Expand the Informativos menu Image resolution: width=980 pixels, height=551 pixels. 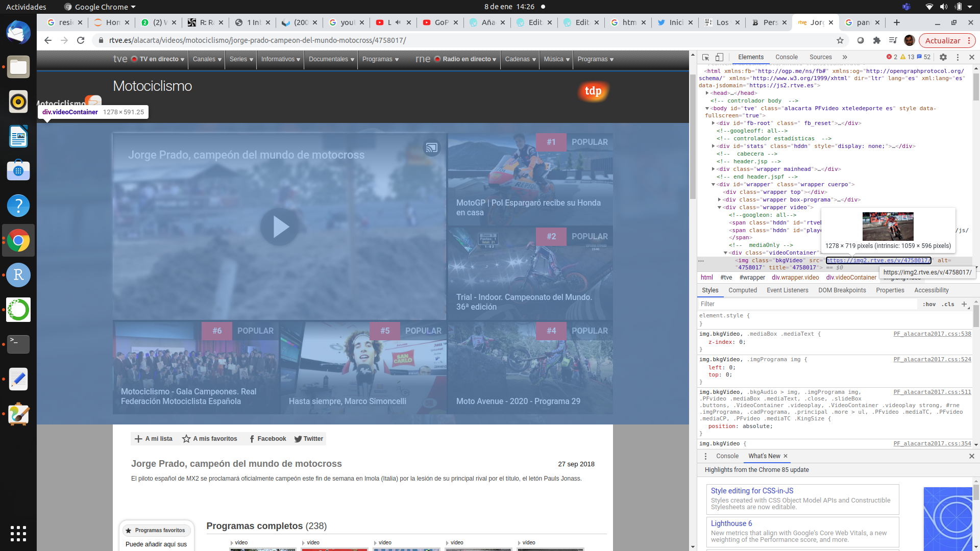tap(280, 59)
